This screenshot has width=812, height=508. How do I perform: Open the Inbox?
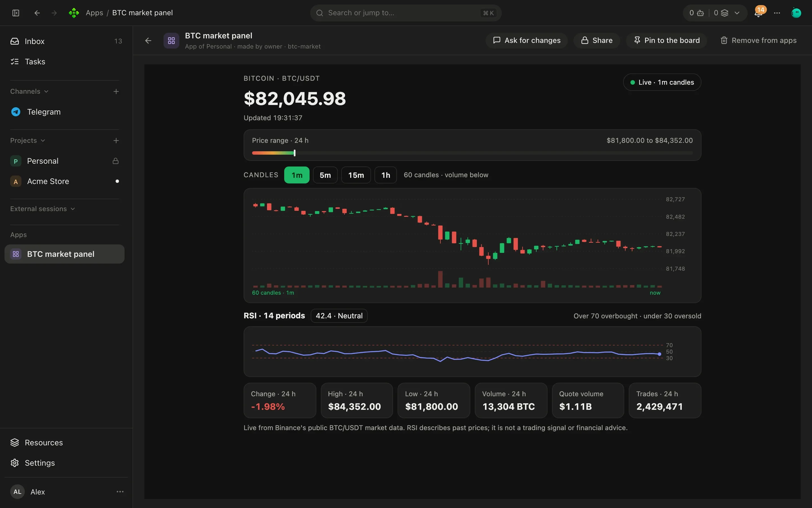tap(65, 41)
